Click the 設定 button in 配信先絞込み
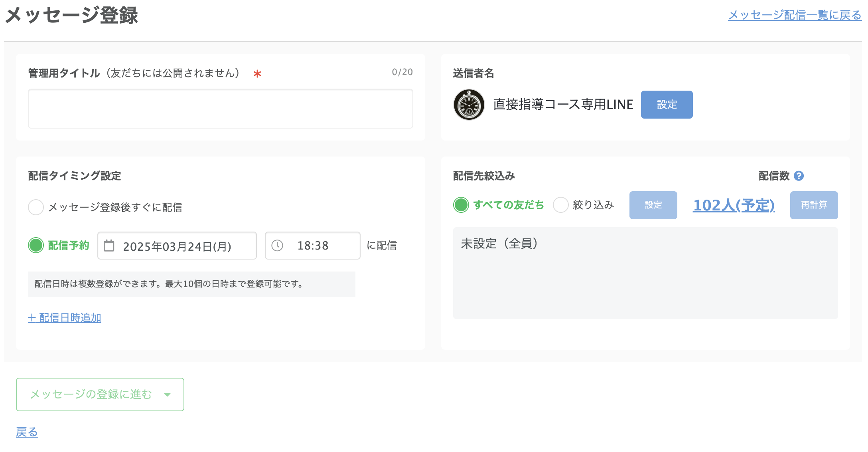This screenshot has width=868, height=452. [x=653, y=205]
